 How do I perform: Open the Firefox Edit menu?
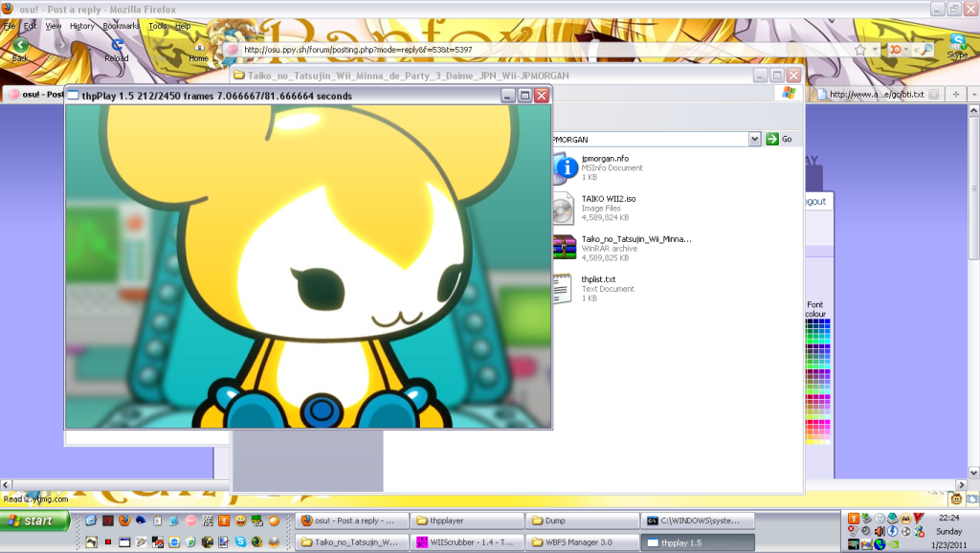[x=30, y=26]
